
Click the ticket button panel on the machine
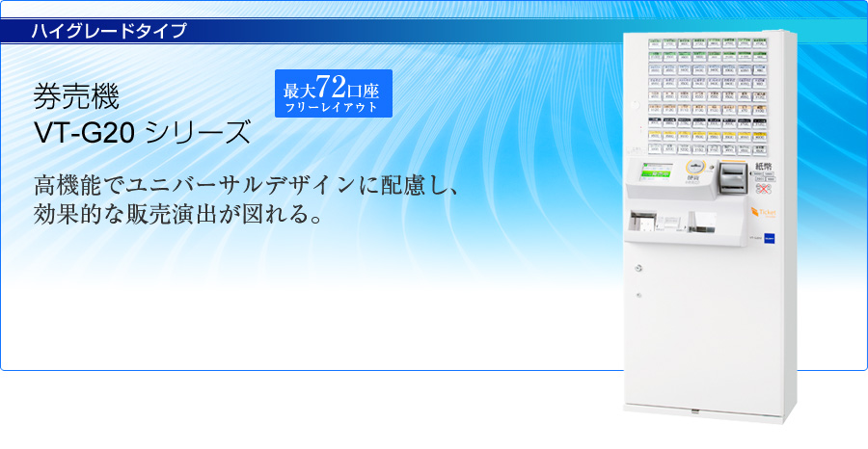708,96
